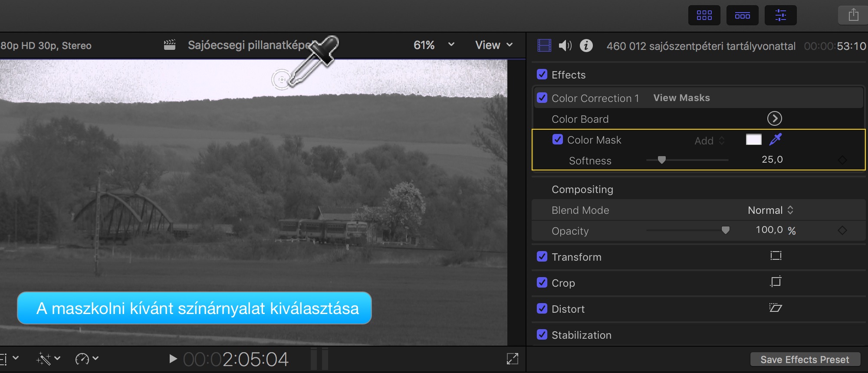868x373 pixels.
Task: Toggle the inspector sliders icon
Action: point(780,15)
